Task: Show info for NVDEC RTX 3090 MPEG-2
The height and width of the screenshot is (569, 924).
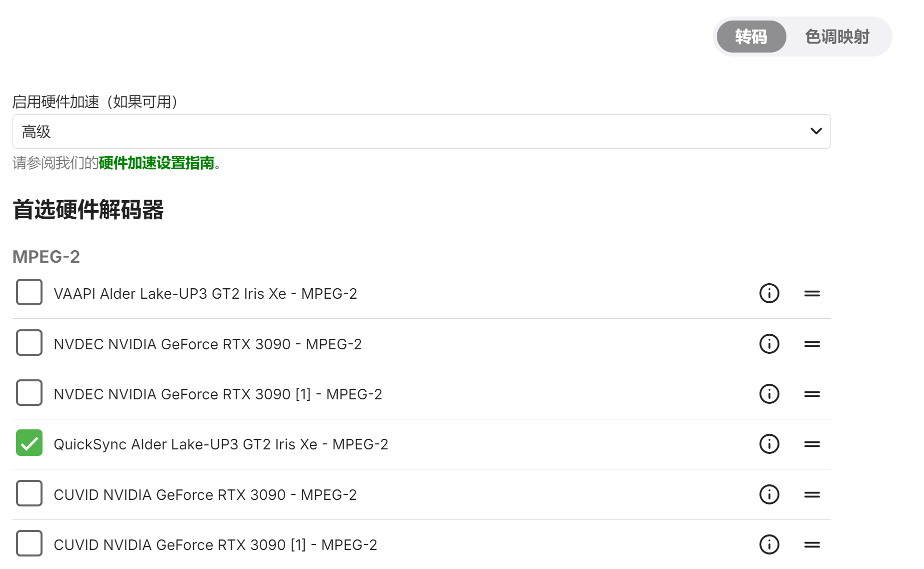Action: [769, 344]
